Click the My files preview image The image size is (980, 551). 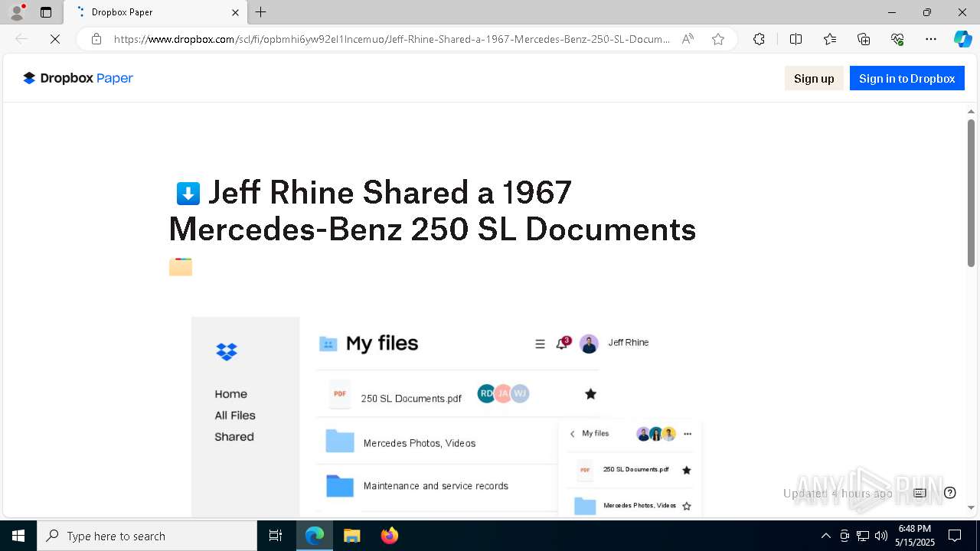[447, 416]
